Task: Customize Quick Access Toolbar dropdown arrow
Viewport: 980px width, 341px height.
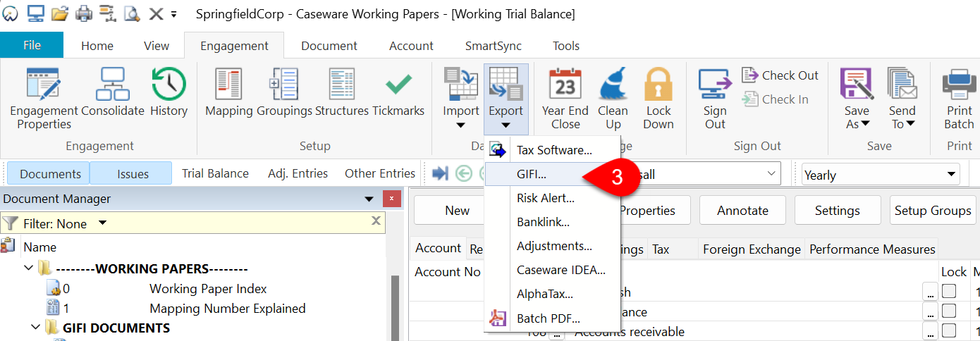Action: tap(174, 13)
